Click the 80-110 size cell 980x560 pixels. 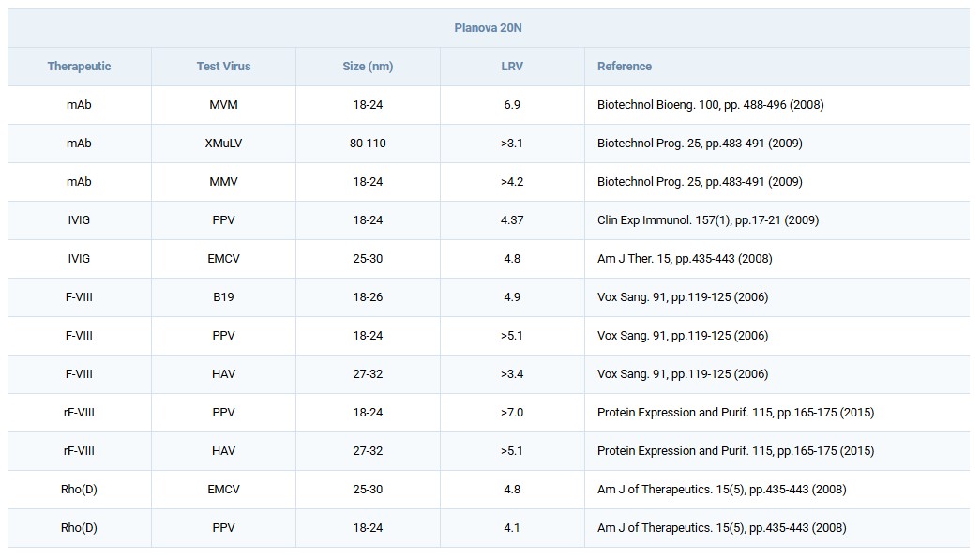(x=368, y=144)
